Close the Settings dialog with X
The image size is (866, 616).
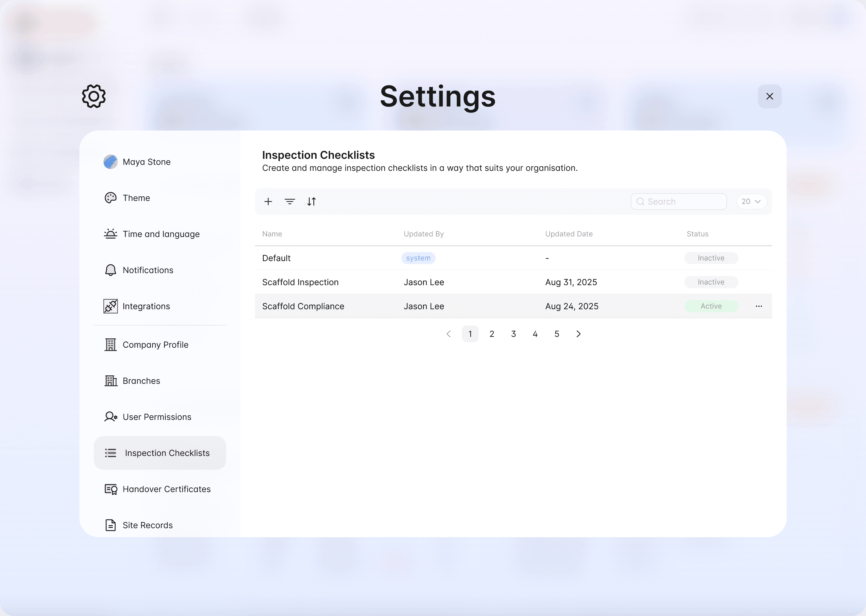click(x=769, y=96)
